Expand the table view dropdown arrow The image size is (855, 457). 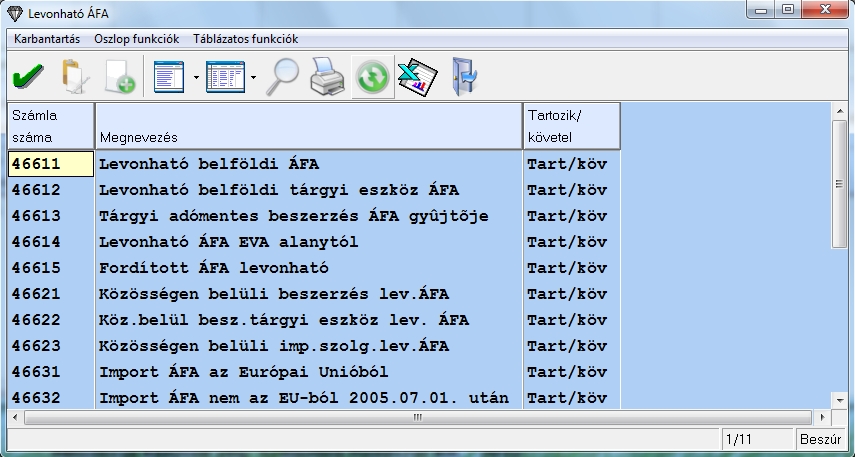[x=254, y=77]
